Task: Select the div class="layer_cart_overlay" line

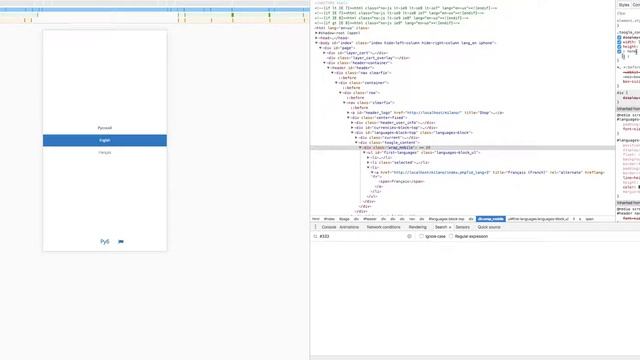Action: 368,58
